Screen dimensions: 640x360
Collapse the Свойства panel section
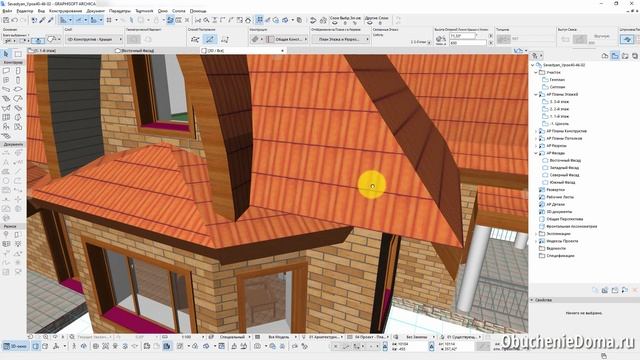(532, 300)
